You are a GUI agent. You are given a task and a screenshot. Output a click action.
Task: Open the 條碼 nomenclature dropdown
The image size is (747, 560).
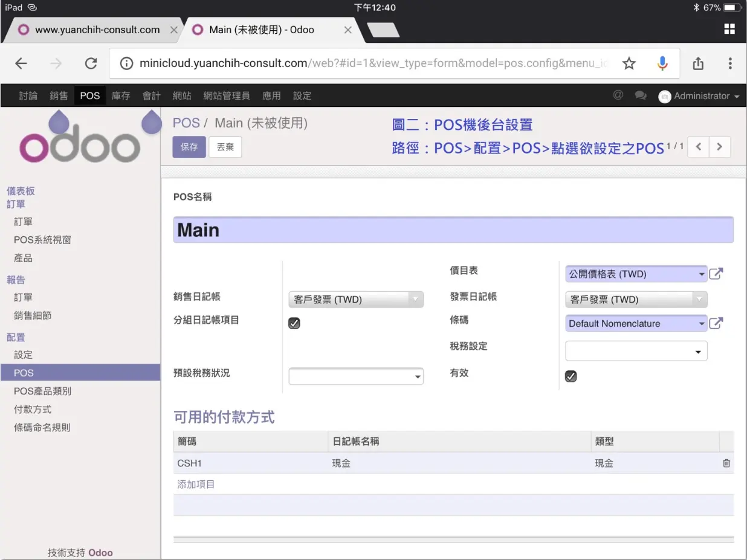click(636, 323)
